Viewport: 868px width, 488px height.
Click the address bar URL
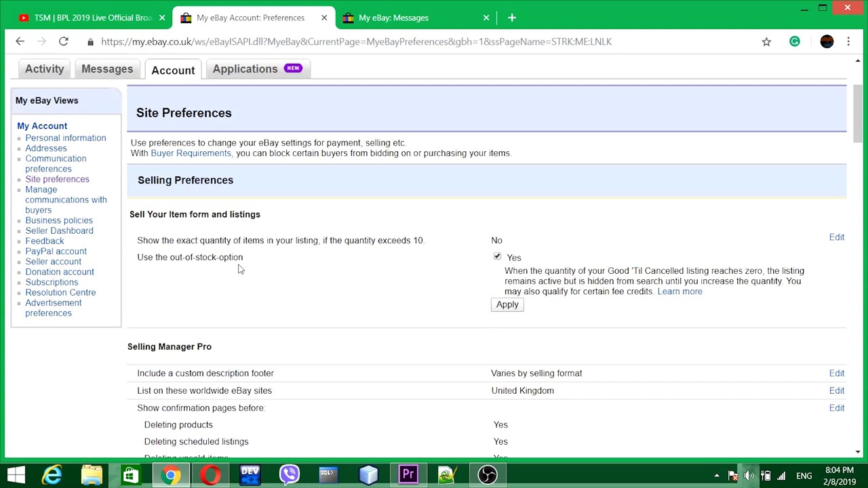point(356,42)
